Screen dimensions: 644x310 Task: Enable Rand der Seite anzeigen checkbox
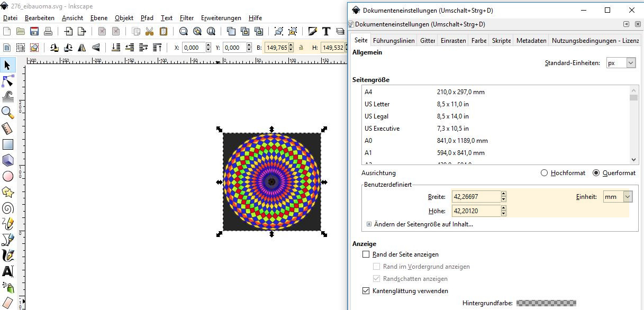[x=366, y=254]
